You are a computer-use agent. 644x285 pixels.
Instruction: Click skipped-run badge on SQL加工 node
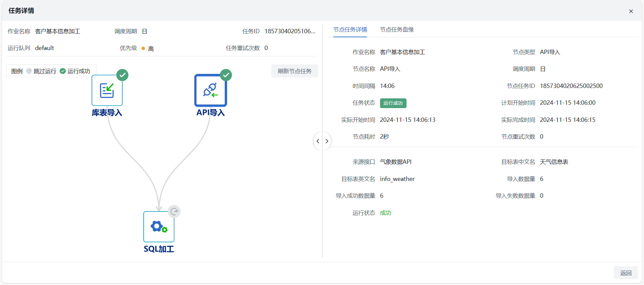(x=174, y=211)
